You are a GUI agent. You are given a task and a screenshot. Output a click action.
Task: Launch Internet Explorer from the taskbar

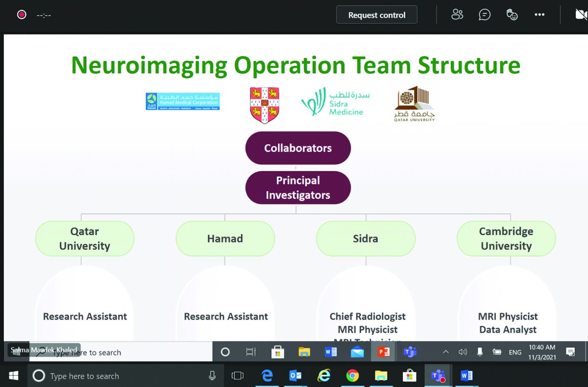324,376
